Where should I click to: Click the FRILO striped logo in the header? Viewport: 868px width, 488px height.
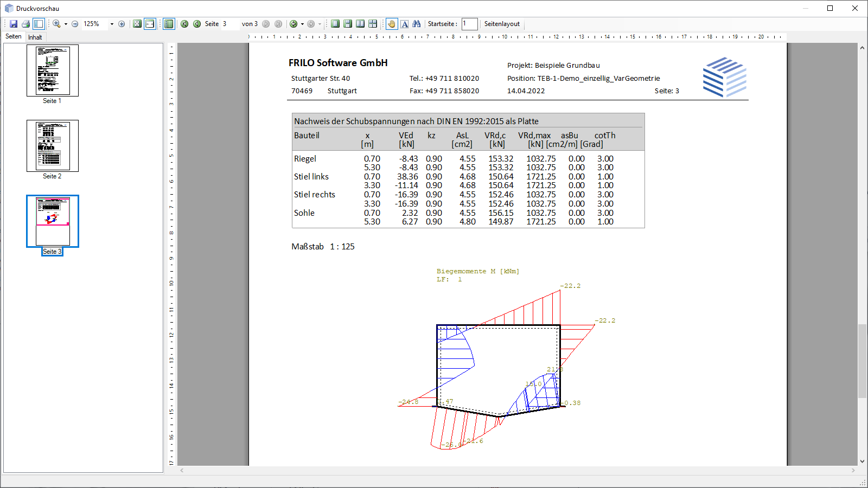point(725,78)
